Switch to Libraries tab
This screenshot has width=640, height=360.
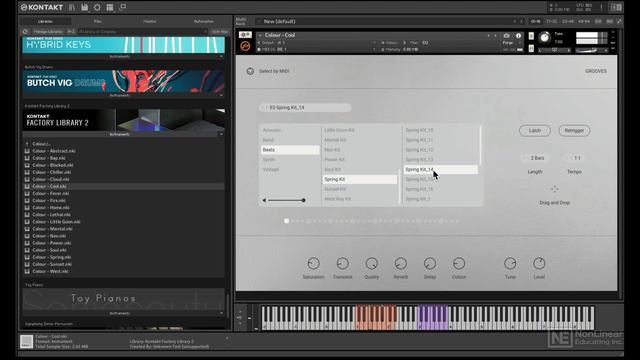[x=45, y=21]
